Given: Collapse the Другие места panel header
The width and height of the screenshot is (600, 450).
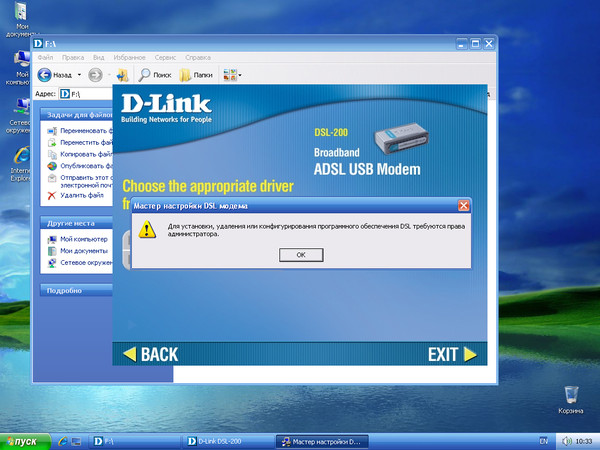Looking at the screenshot, I should tap(77, 223).
